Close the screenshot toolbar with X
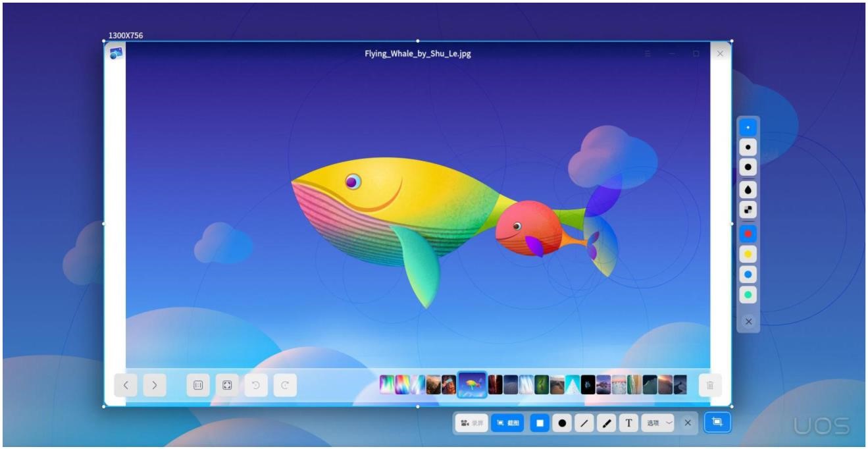The height and width of the screenshot is (449, 868). click(688, 423)
